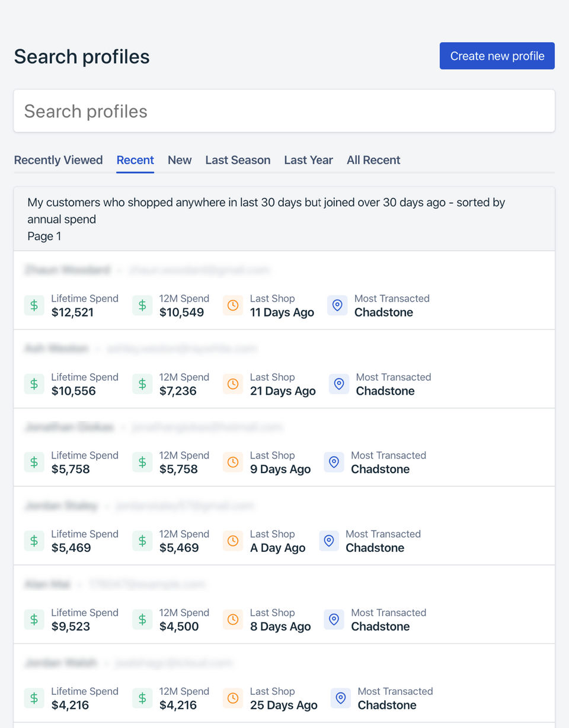Select the Last Season tab

point(238,160)
